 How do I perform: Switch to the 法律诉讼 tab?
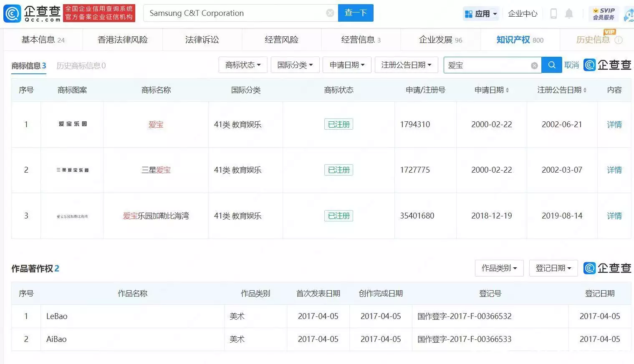(x=202, y=40)
